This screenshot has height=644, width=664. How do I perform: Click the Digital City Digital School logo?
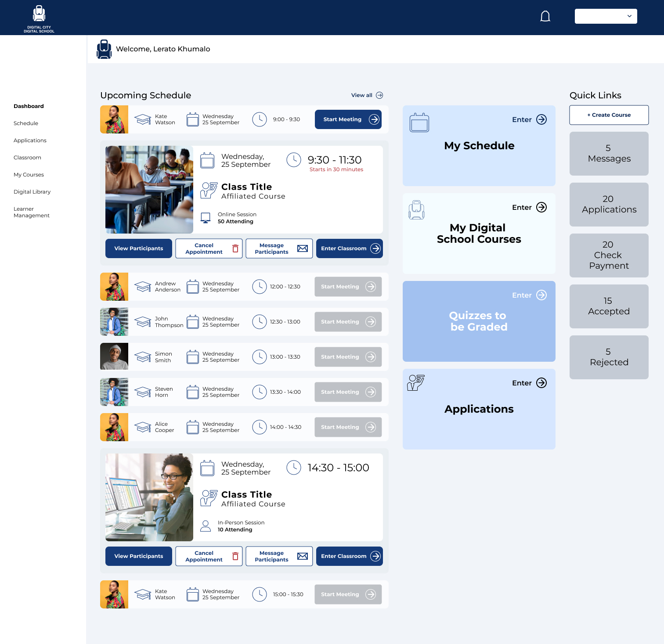tap(39, 18)
